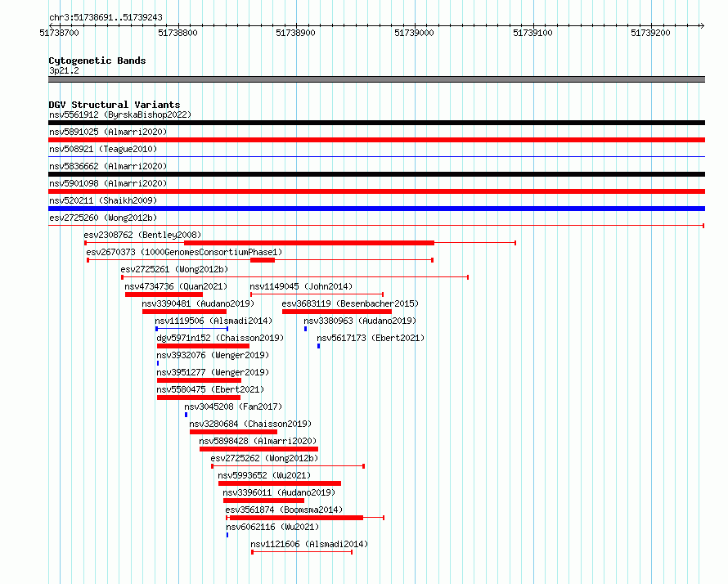Screen dimensions: 728x584
Task: Open nsv3280684 (Chaisson2019) label
Action: (251, 424)
